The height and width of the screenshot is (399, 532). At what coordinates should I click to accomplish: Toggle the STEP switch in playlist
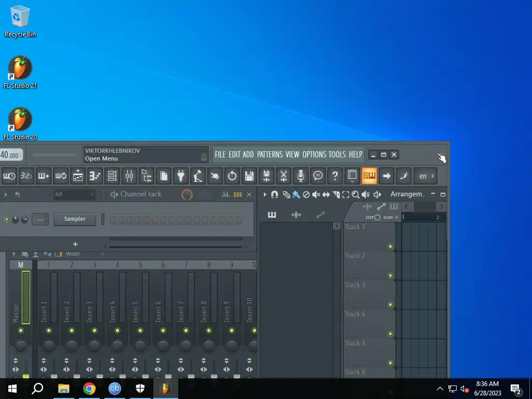(x=377, y=218)
